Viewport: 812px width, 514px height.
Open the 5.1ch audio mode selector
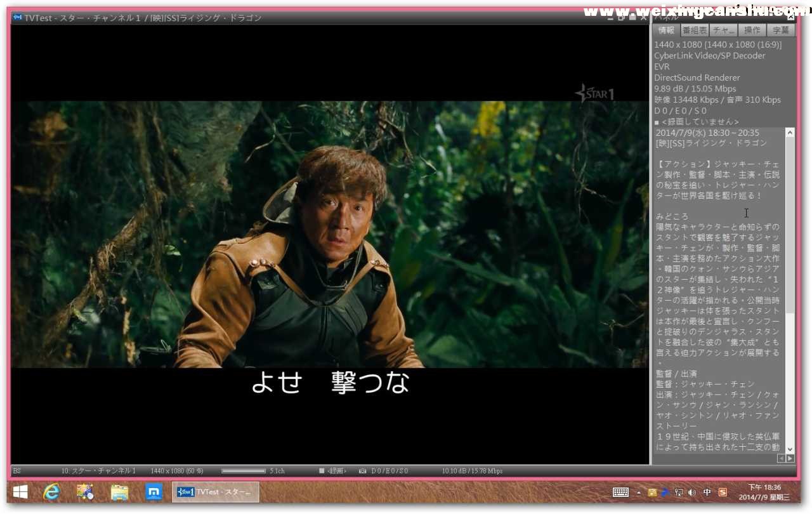point(277,471)
